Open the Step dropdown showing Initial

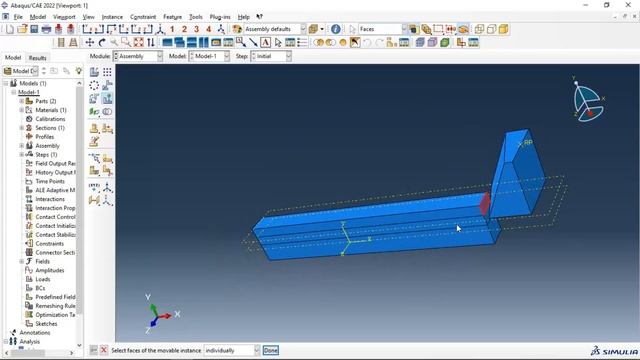pyautogui.click(x=271, y=56)
